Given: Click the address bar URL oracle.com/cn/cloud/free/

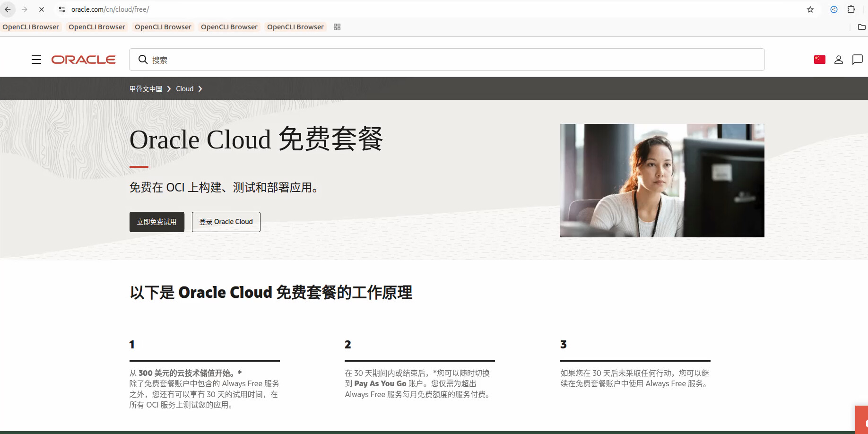Looking at the screenshot, I should click(110, 9).
